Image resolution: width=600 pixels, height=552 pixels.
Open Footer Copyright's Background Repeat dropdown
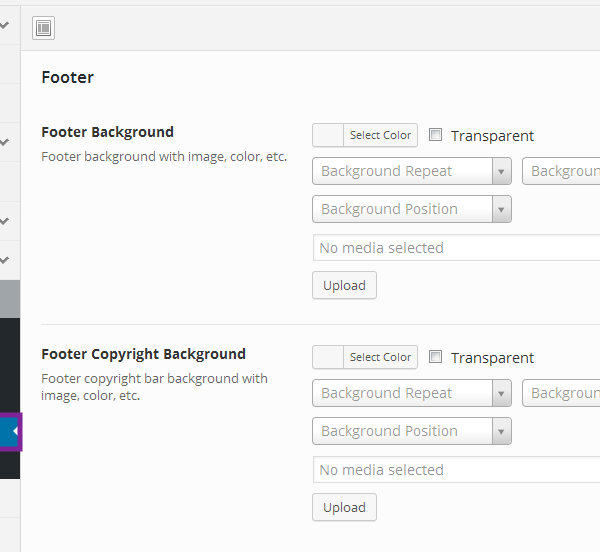click(x=412, y=393)
